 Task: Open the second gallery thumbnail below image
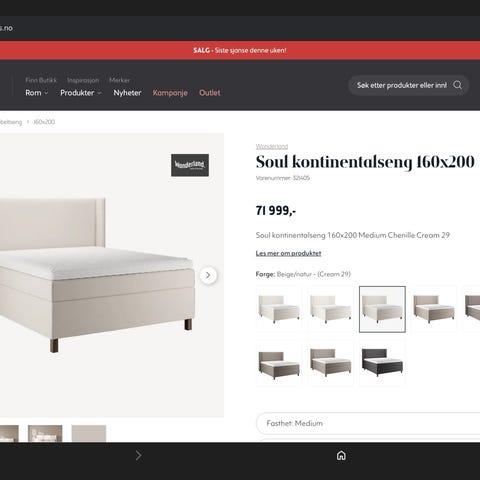click(45, 433)
